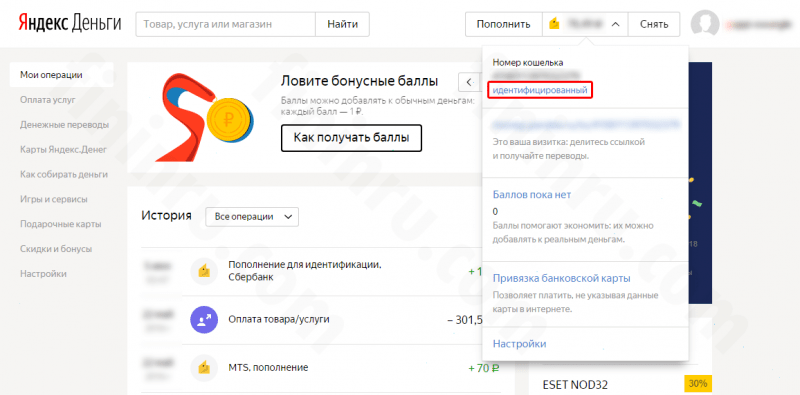Go to previous promo banner arrow
800x395 pixels.
click(x=468, y=82)
